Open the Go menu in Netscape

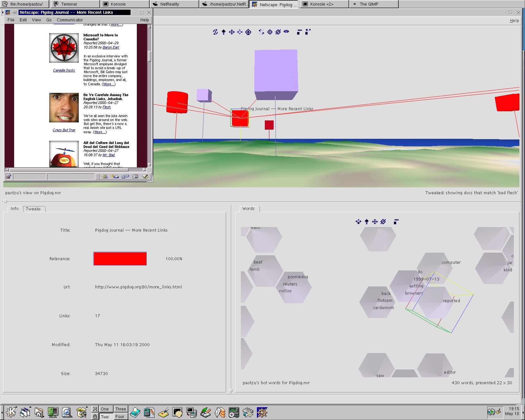tap(49, 20)
